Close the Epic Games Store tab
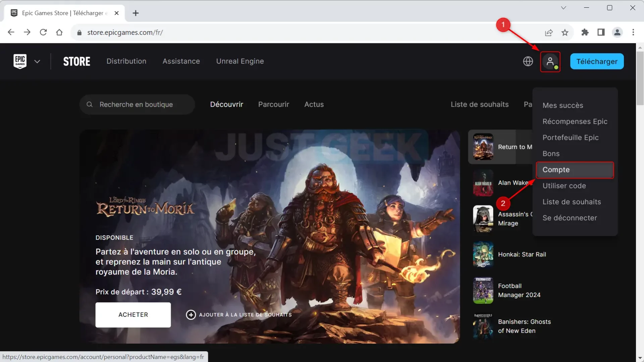This screenshot has height=362, width=644. 117,13
